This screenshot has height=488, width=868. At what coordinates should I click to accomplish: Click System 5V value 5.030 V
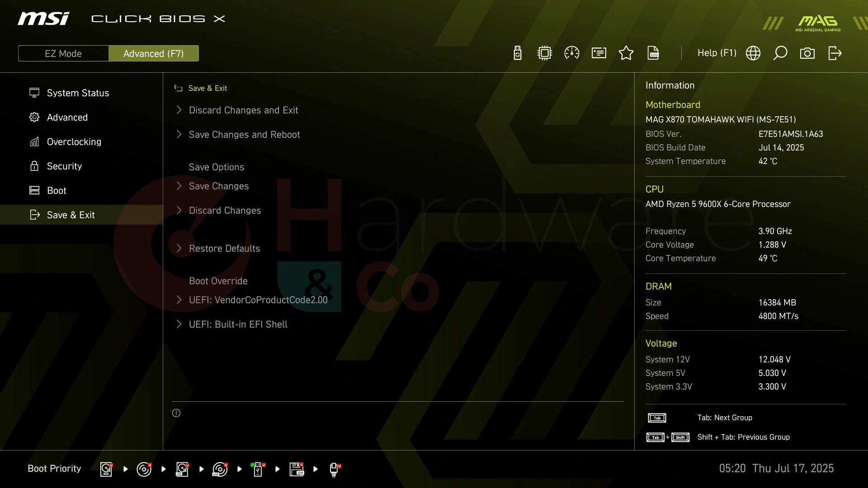[772, 373]
